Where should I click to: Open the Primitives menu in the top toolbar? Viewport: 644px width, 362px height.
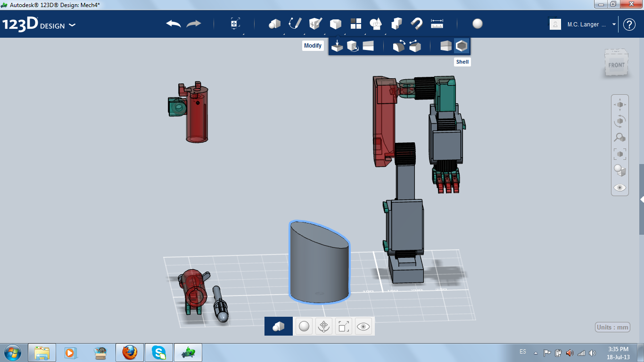point(275,24)
